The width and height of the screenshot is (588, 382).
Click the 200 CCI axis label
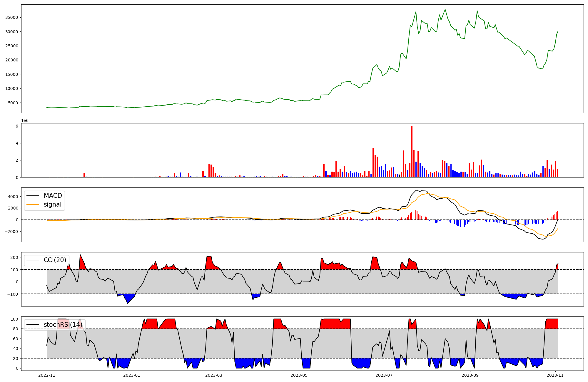coord(15,257)
